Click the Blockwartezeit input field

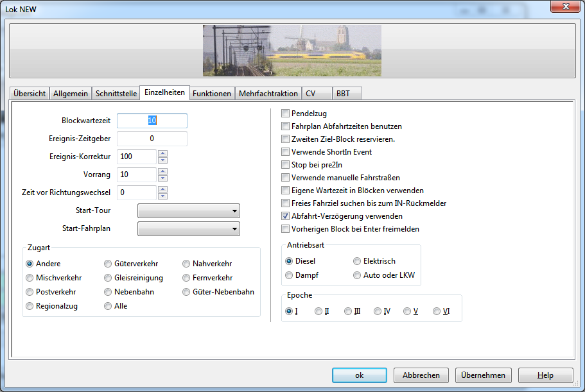coord(152,121)
